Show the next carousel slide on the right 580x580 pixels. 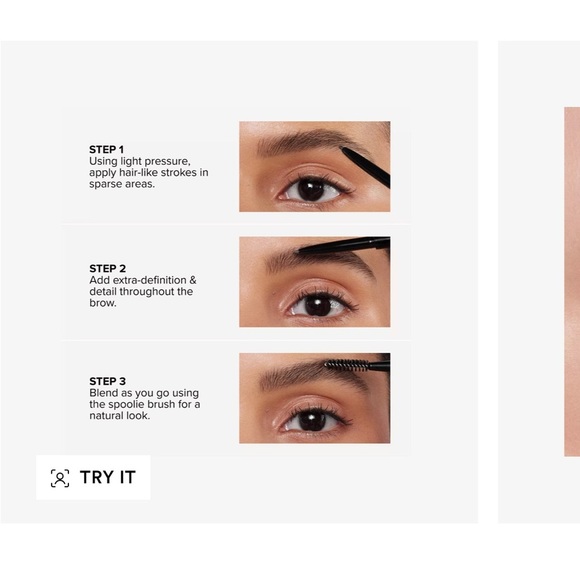[539, 282]
